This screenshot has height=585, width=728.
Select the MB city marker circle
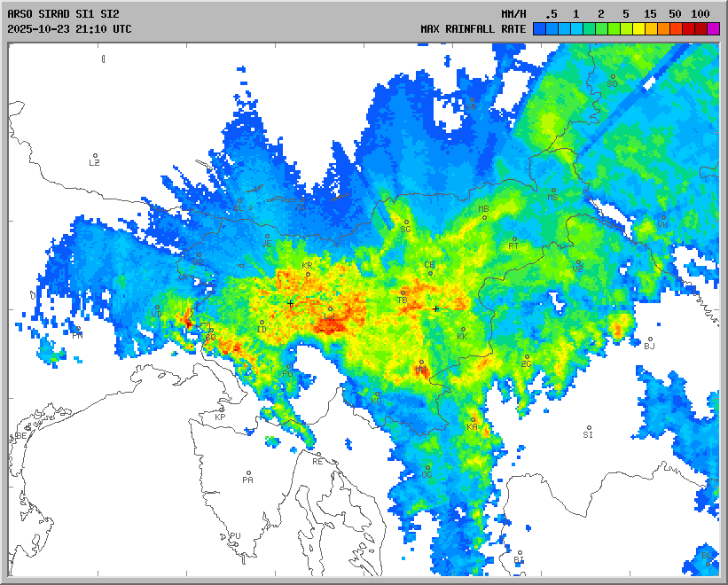point(484,217)
